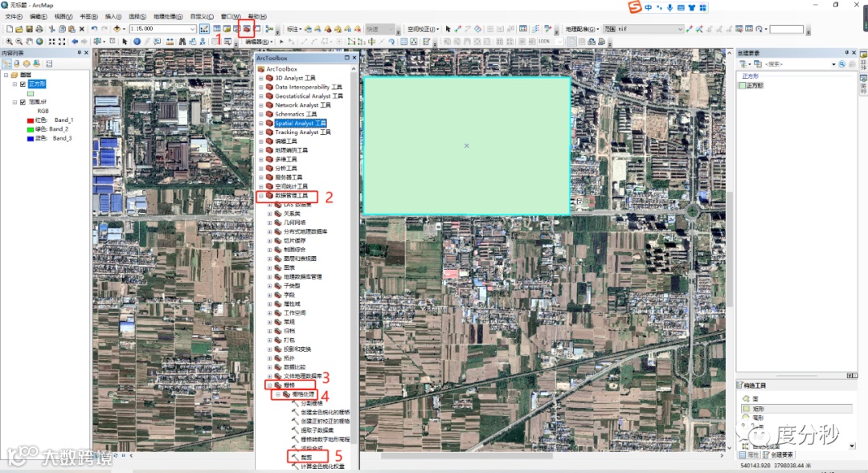Viewport: 868px width, 473px height.
Task: Expand the 3D Analyst 工具 toolbox node
Action: (x=261, y=78)
